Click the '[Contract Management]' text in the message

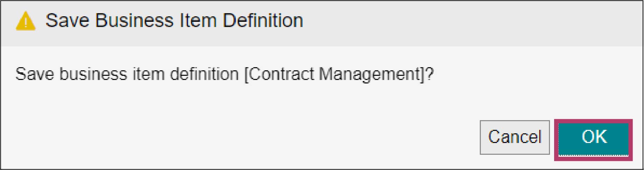[334, 74]
